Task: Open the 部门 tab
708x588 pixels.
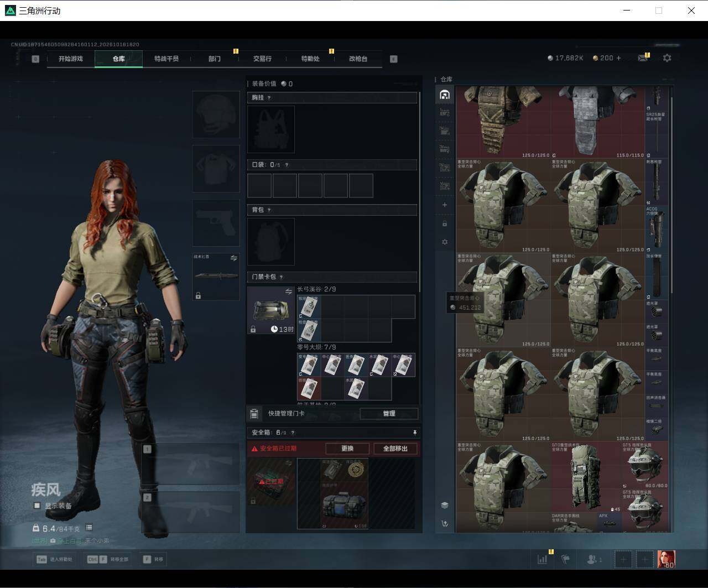Action: pos(215,59)
